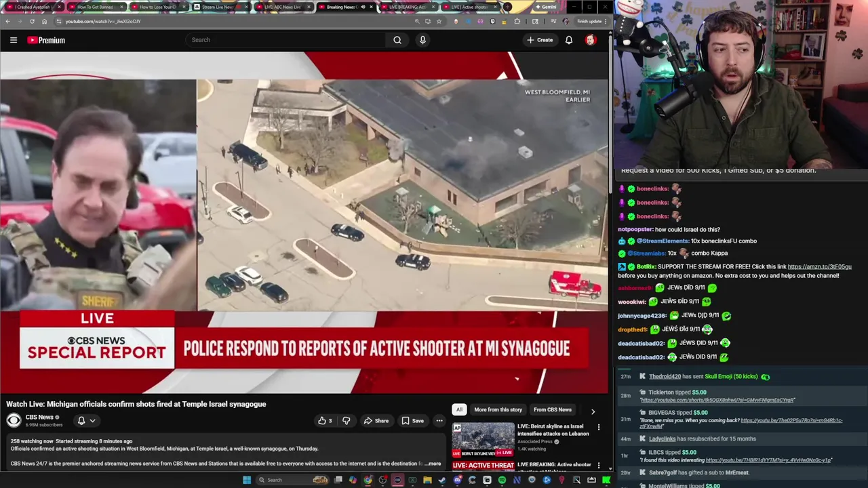Screen dimensions: 868x488
Task: Go back in the browser
Action: (x=7, y=21)
